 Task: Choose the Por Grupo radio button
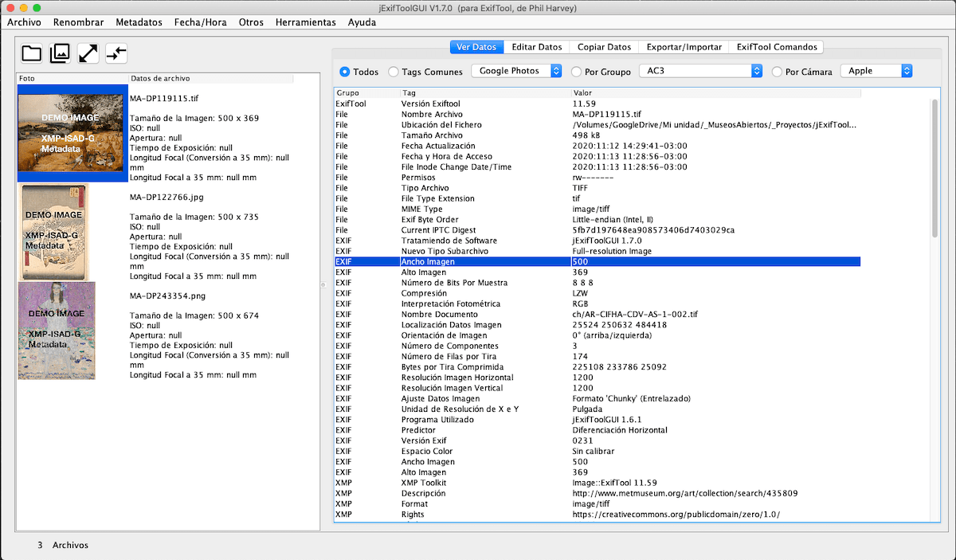tap(576, 72)
